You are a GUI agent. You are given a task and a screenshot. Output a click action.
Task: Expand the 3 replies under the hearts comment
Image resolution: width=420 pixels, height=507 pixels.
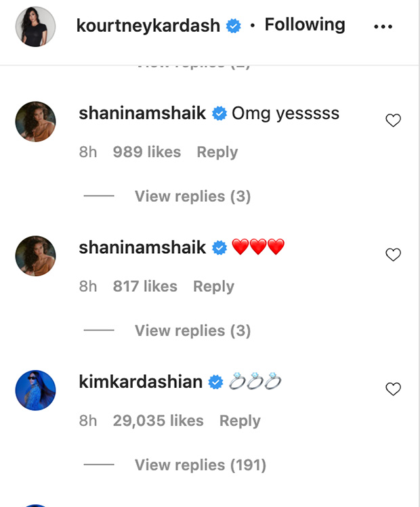coord(192,330)
